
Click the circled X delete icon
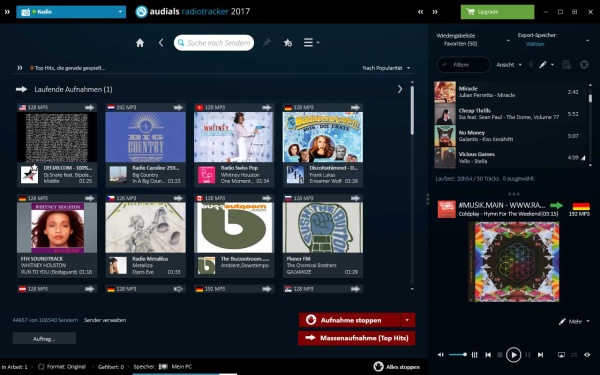click(584, 65)
